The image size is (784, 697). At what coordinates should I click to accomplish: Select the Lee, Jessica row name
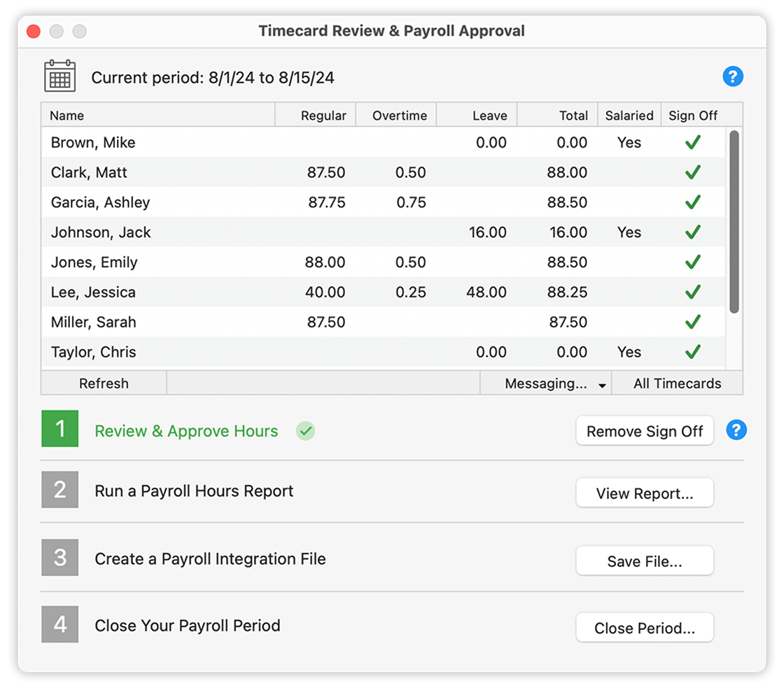pyautogui.click(x=93, y=292)
